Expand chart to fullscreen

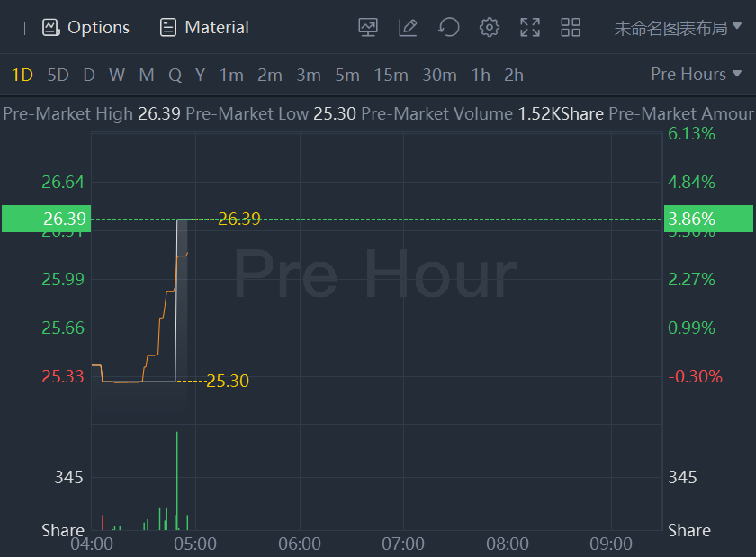coord(530,28)
